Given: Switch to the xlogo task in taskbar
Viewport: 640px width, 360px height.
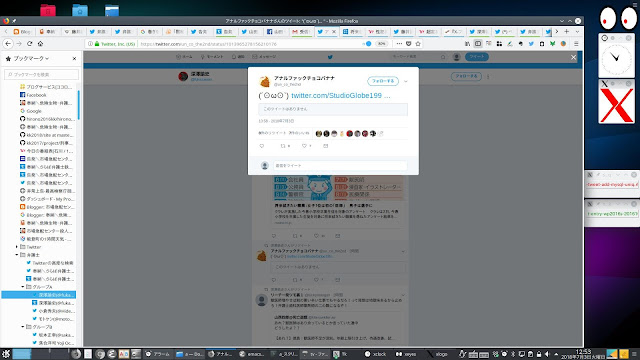Looking at the screenshot, I should click(438, 354).
